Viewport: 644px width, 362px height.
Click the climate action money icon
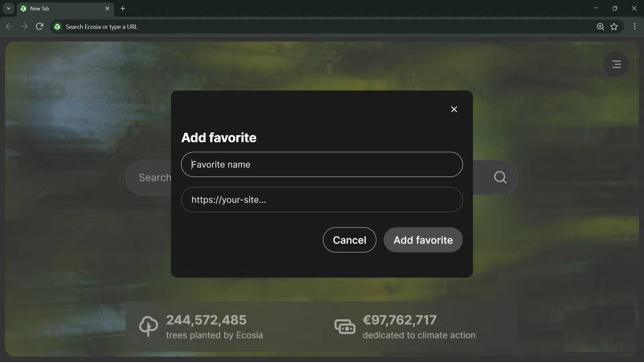point(345,326)
